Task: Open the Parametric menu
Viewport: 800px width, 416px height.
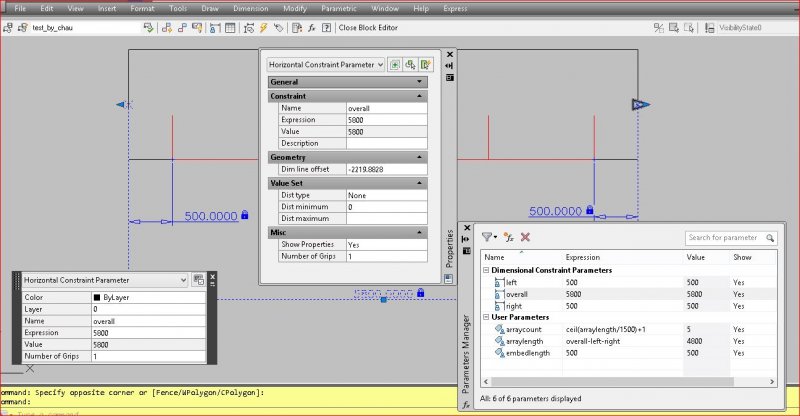Action: click(x=338, y=8)
